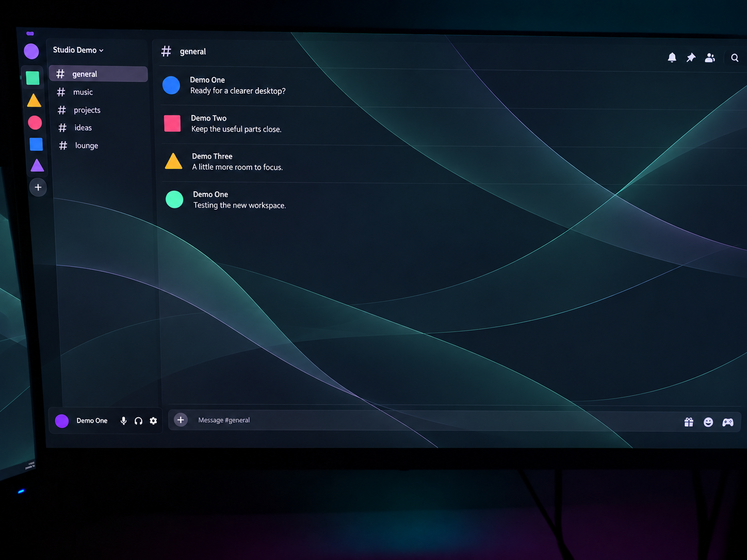Viewport: 747px width, 560px height.
Task: Click the add server plus button
Action: point(38,187)
